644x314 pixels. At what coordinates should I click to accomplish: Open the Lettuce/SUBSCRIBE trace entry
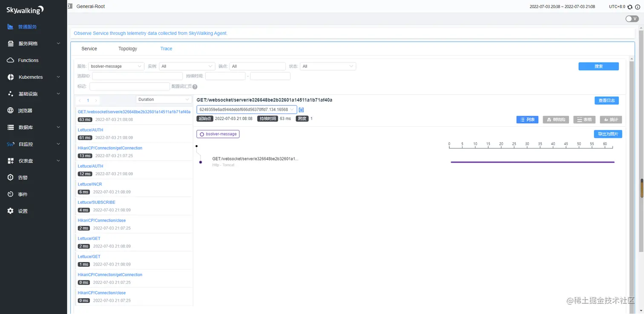pyautogui.click(x=134, y=206)
